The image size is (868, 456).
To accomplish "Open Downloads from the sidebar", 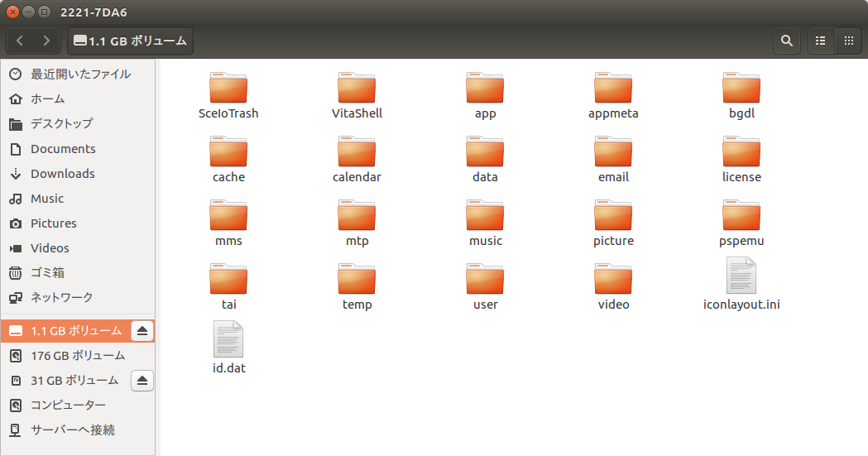I will pos(62,174).
